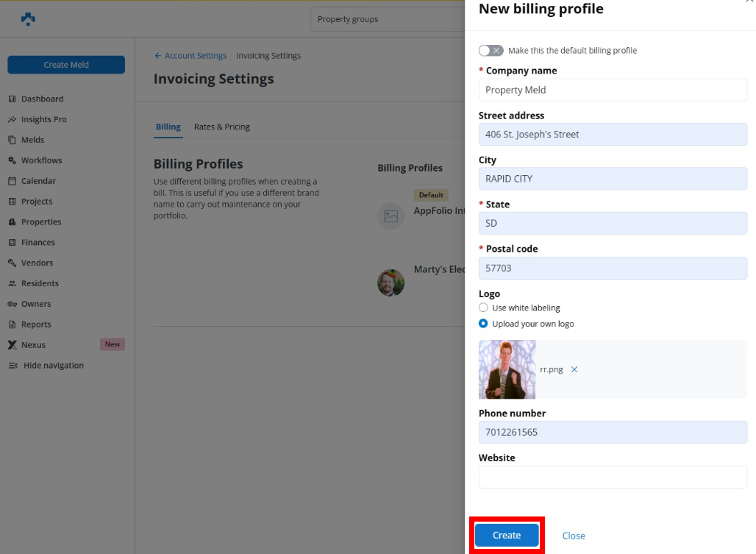
Task: Select the Use white labeling option
Action: (483, 308)
